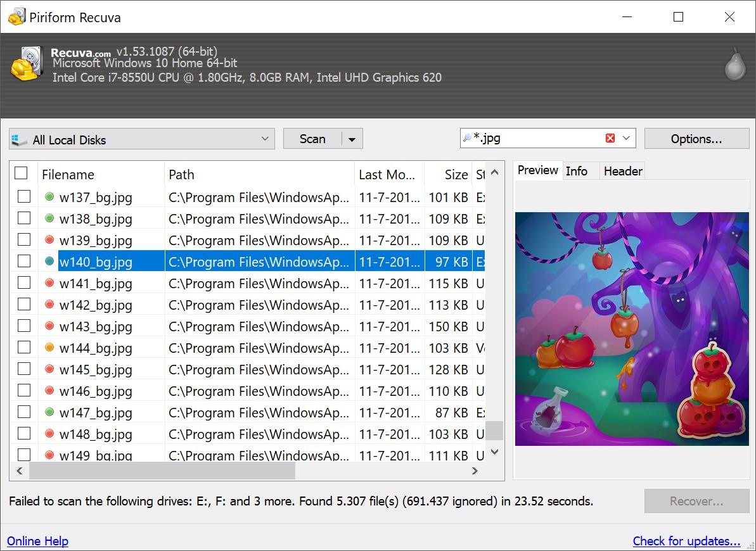This screenshot has height=551, width=756.
Task: Click Check for updates link
Action: coord(686,541)
